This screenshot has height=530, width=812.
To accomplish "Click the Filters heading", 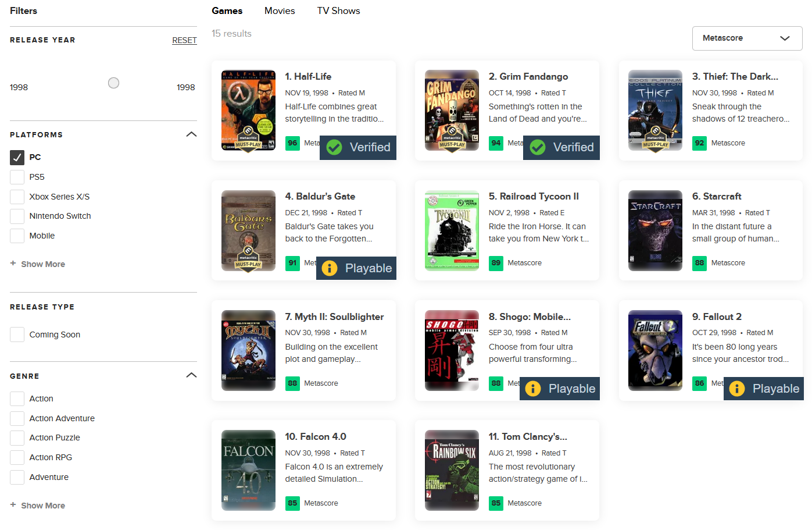I will 23,10.
